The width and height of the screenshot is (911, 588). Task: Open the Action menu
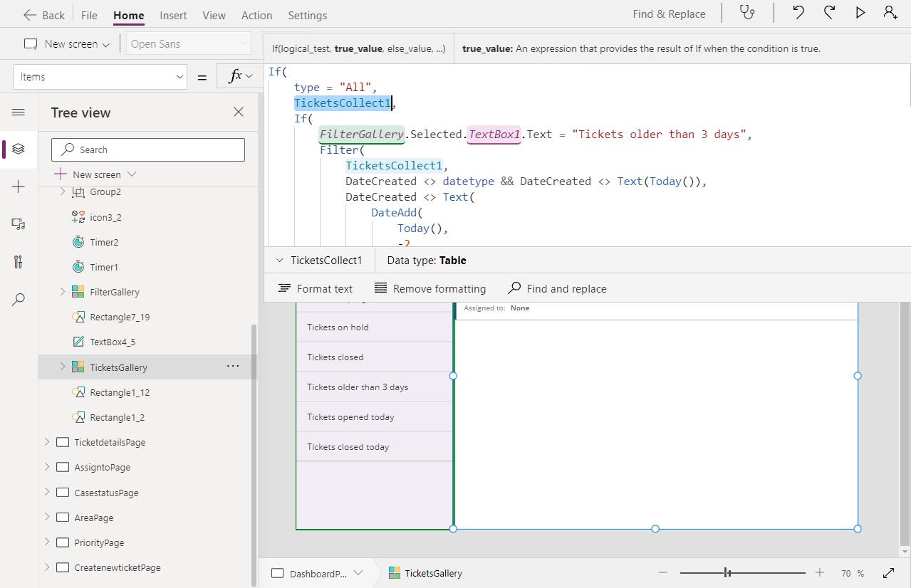(x=256, y=15)
